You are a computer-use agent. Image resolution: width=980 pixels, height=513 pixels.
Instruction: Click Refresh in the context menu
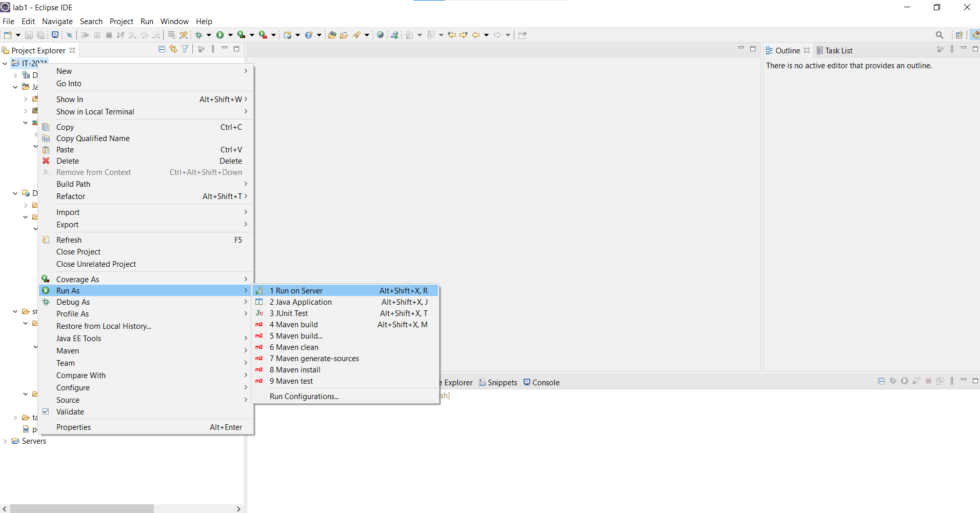pyautogui.click(x=147, y=240)
